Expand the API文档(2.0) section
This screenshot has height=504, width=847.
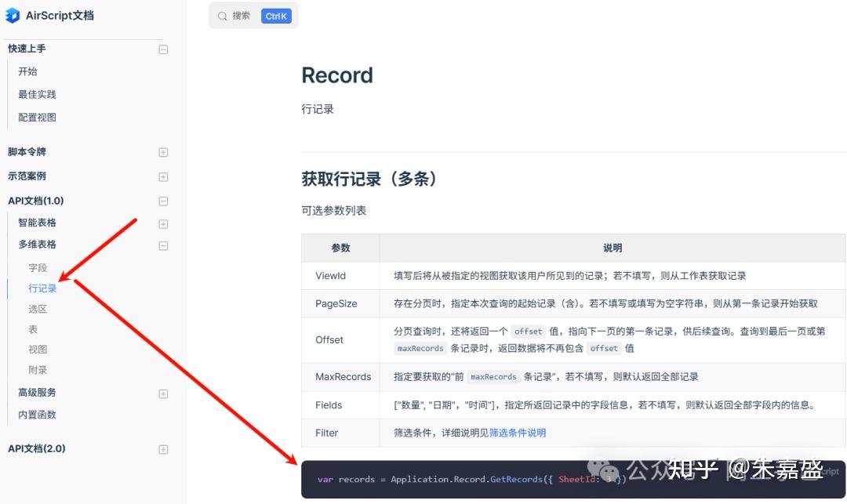click(163, 449)
